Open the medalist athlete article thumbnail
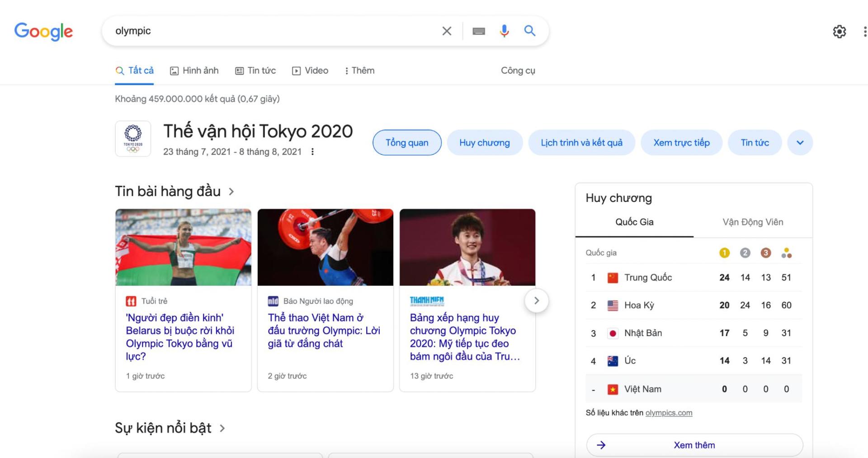 click(x=467, y=247)
